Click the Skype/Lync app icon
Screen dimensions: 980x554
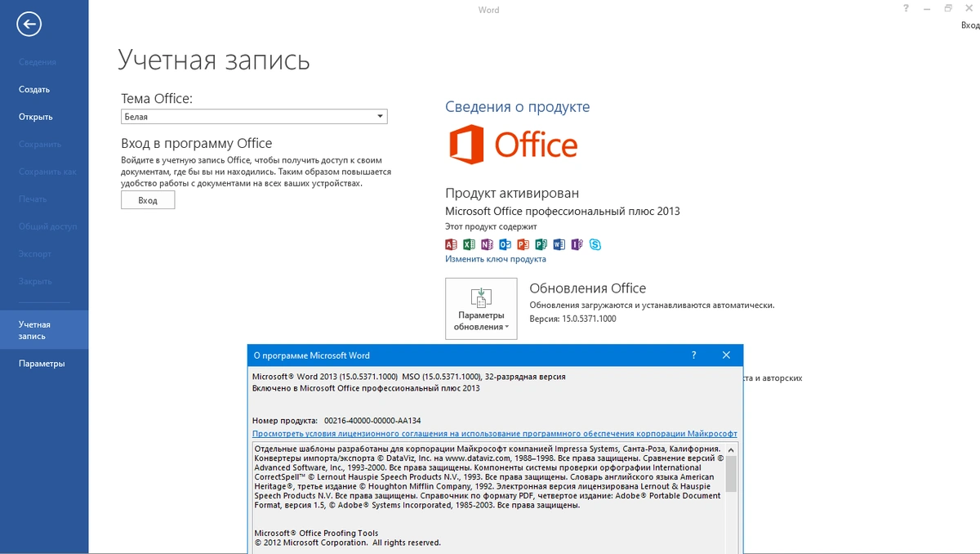pyautogui.click(x=595, y=244)
